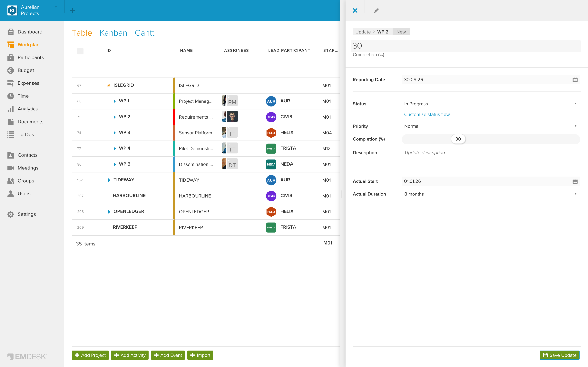Switch to the Gantt view tab
This screenshot has height=367, width=588.
pyautogui.click(x=144, y=33)
